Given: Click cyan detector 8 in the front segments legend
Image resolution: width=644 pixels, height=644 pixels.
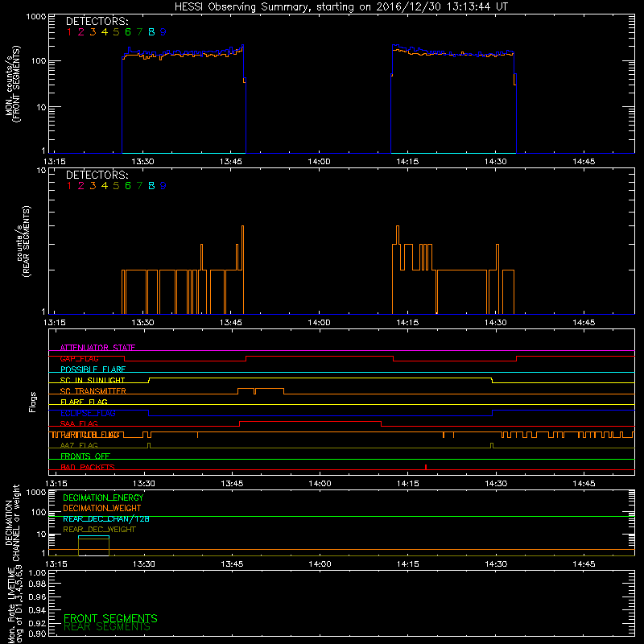Looking at the screenshot, I should (151, 32).
